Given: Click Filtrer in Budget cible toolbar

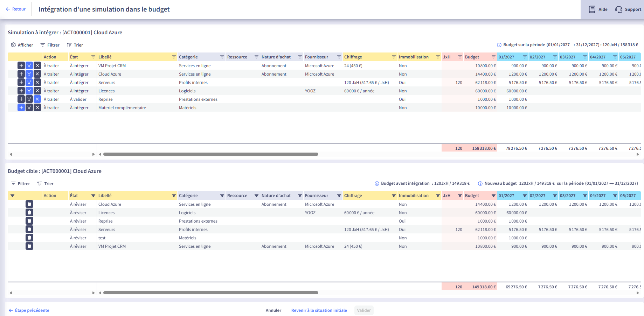Looking at the screenshot, I should click(x=20, y=183).
